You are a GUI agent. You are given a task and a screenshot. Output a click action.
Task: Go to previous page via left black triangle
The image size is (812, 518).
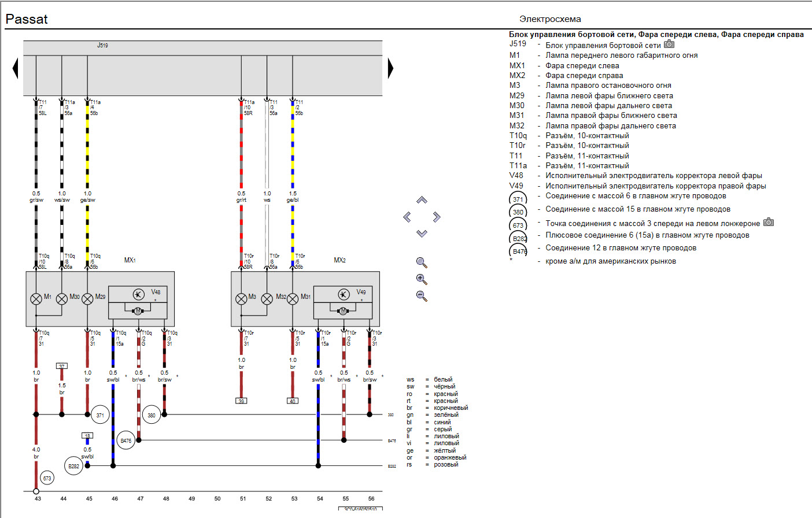coord(16,69)
